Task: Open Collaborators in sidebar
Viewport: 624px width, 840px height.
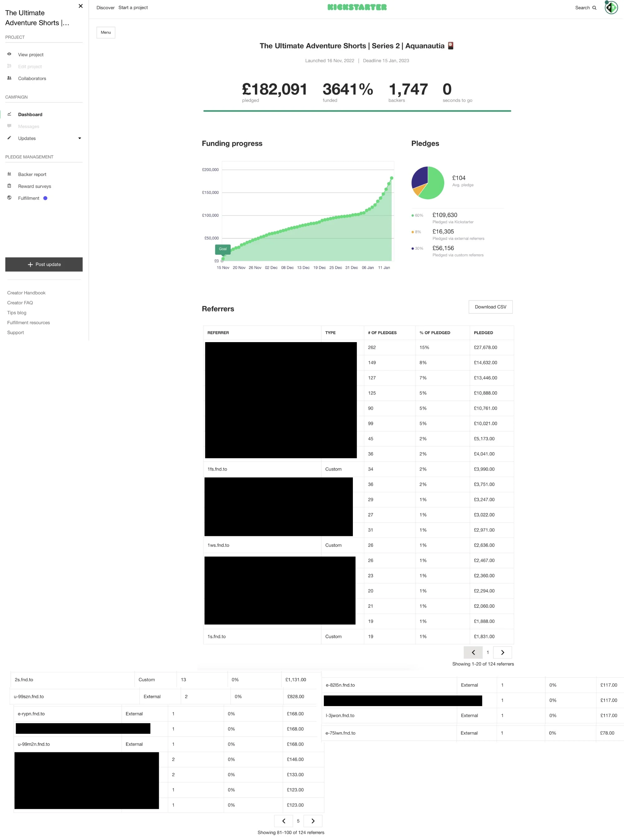Action: [32, 78]
